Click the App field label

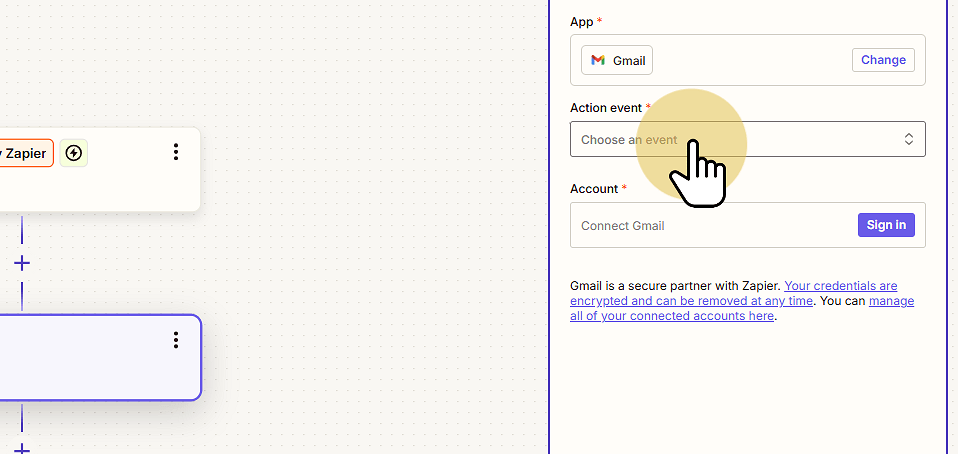coord(582,22)
